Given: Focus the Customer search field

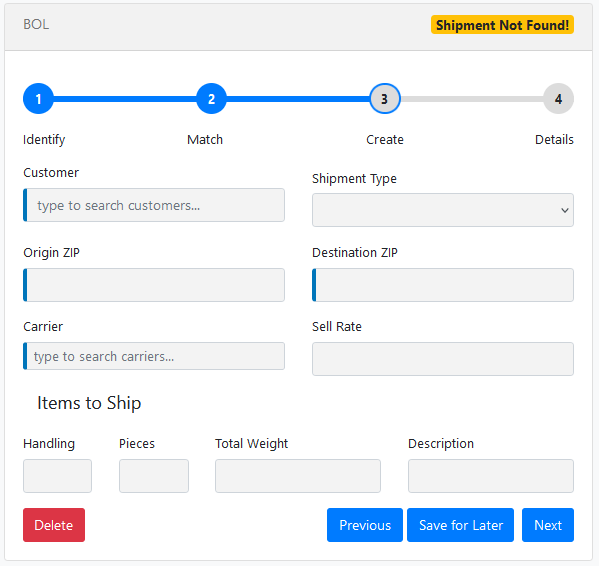Looking at the screenshot, I should [154, 205].
